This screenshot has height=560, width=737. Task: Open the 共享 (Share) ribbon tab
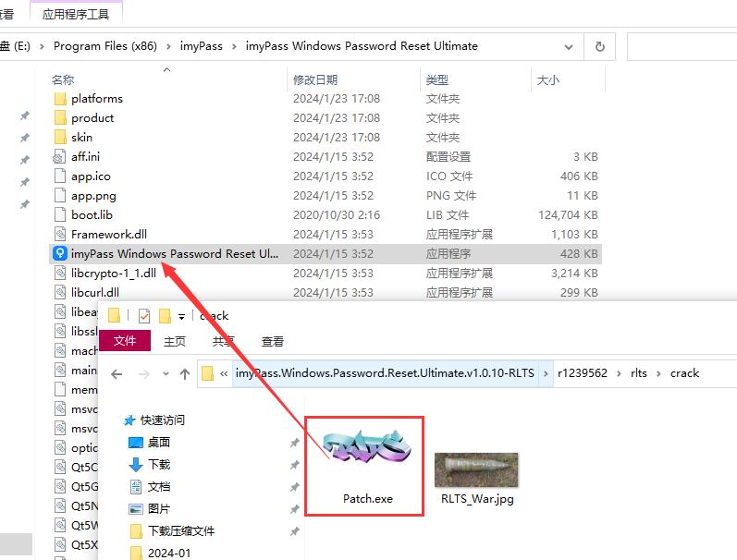point(224,342)
